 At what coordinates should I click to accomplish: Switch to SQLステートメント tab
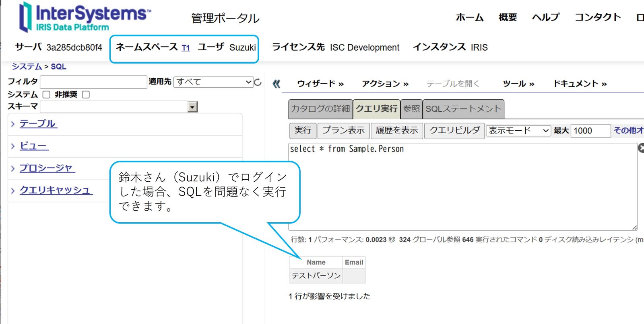[x=463, y=109]
